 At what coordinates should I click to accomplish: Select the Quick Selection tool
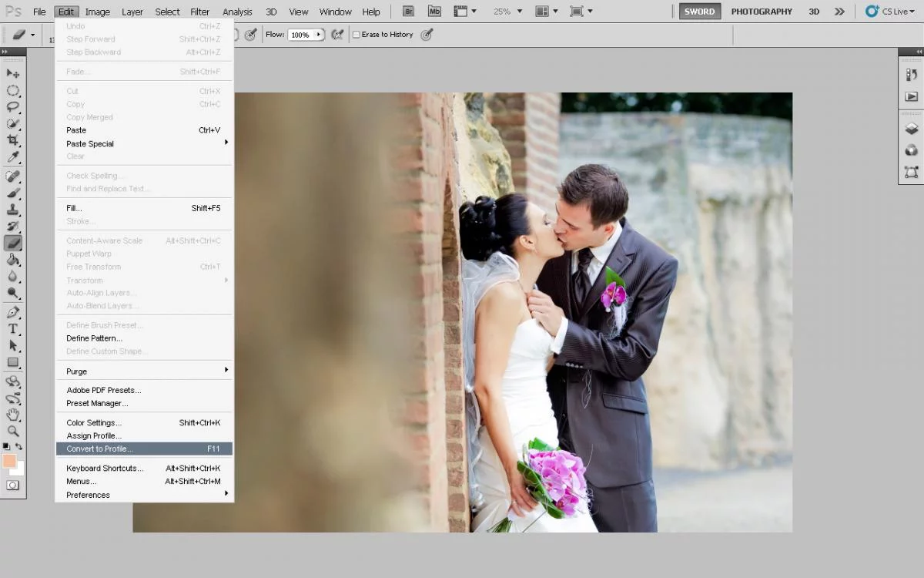click(x=13, y=123)
